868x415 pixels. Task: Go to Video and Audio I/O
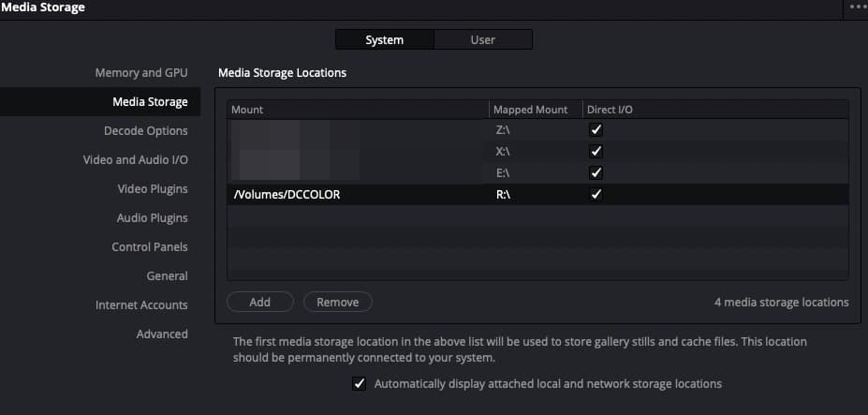coord(135,159)
